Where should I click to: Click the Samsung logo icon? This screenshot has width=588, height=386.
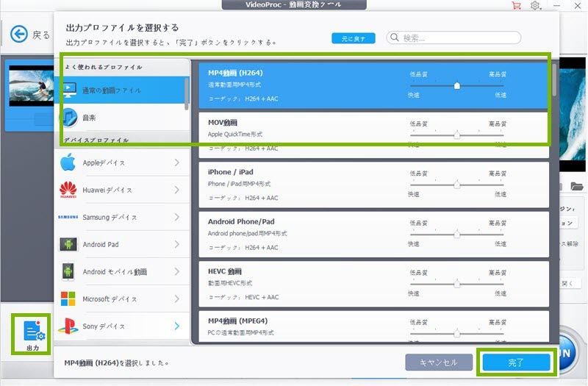(x=68, y=217)
